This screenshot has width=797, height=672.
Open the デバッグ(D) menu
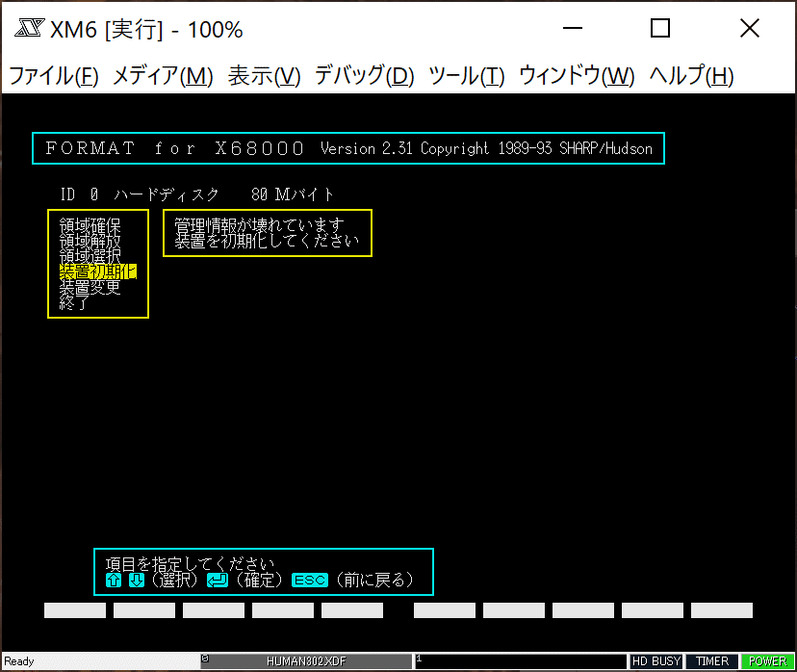point(365,76)
